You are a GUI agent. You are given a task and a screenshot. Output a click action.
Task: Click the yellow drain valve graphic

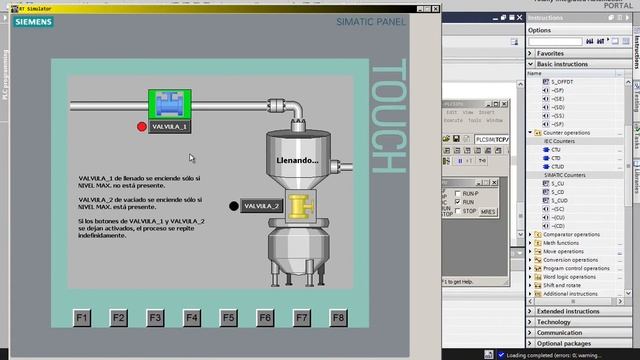(x=301, y=206)
